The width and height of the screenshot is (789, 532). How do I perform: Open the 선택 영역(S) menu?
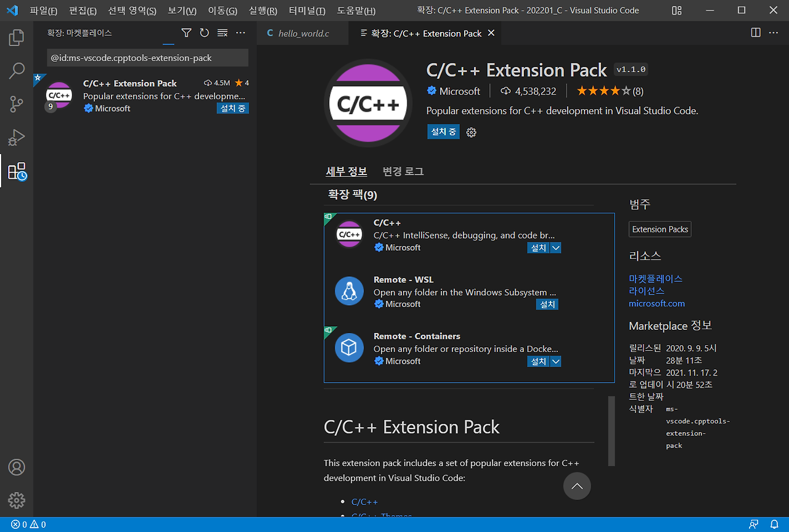point(132,10)
